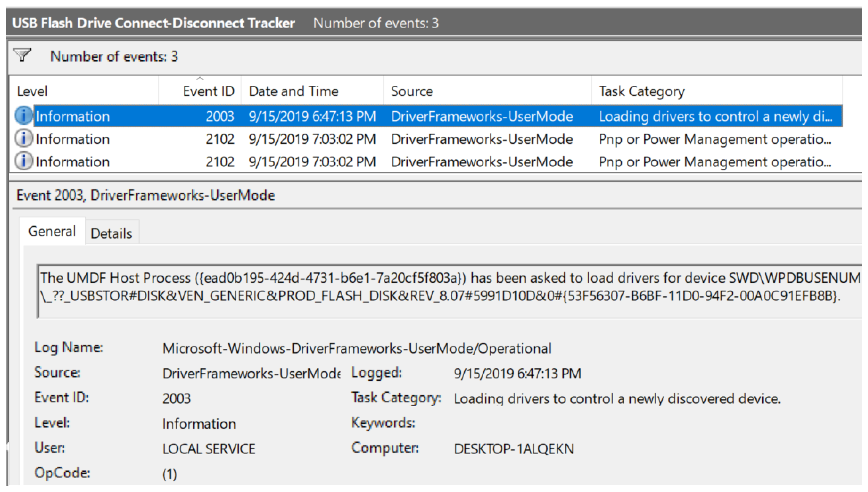This screenshot has height=492, width=868.
Task: Click the UMDF Host Process description text box
Action: (x=439, y=287)
